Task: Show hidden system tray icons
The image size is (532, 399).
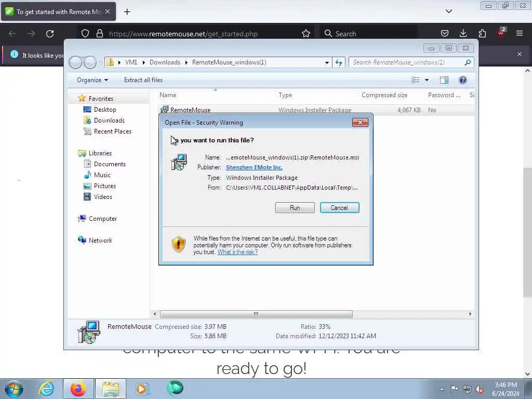Action: point(442,389)
